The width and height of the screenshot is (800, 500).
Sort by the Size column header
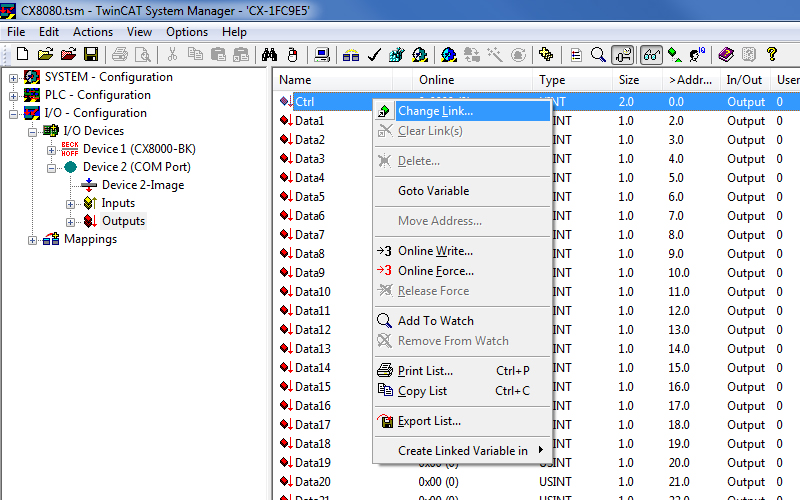[x=637, y=80]
